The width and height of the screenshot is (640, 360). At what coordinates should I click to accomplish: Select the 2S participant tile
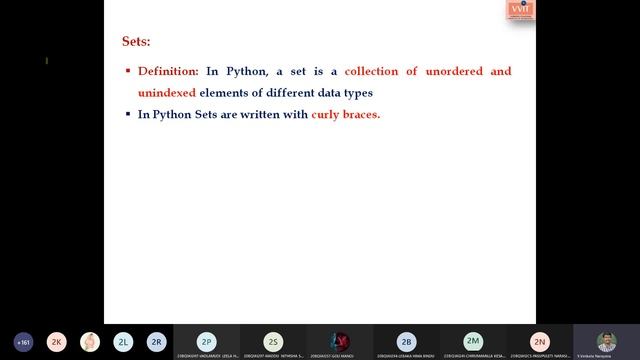click(x=273, y=342)
